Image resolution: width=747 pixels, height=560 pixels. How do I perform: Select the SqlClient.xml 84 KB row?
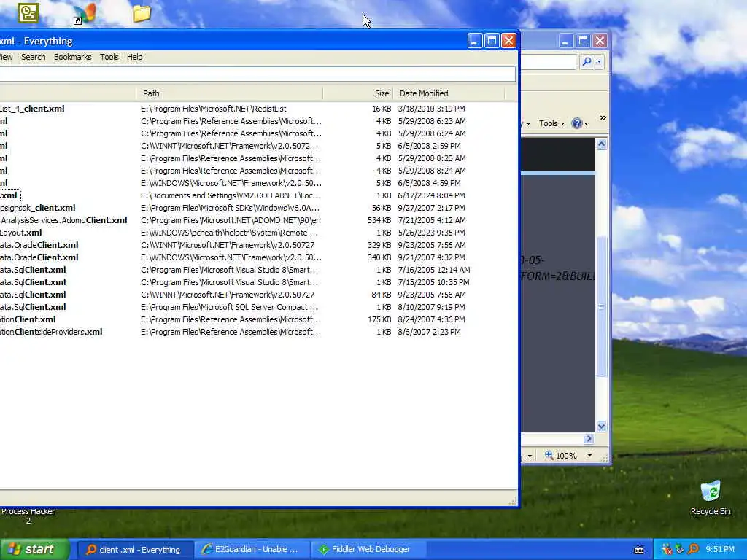[258, 295]
